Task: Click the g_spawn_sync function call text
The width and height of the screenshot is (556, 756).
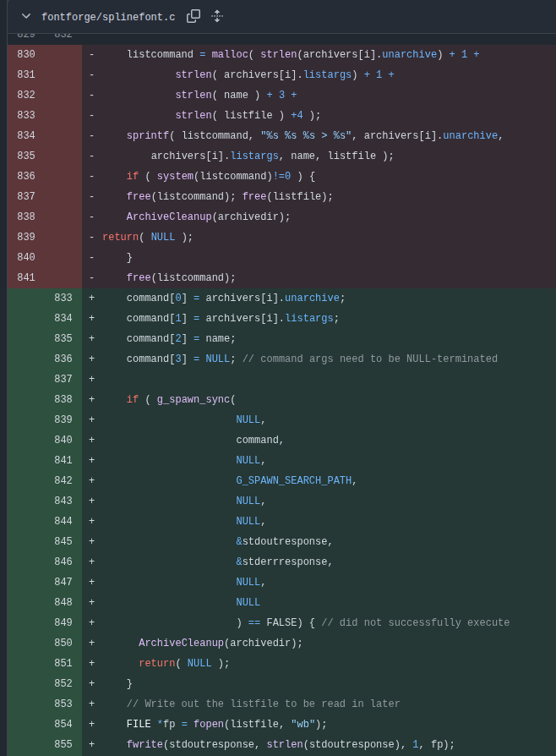Action: point(194,399)
